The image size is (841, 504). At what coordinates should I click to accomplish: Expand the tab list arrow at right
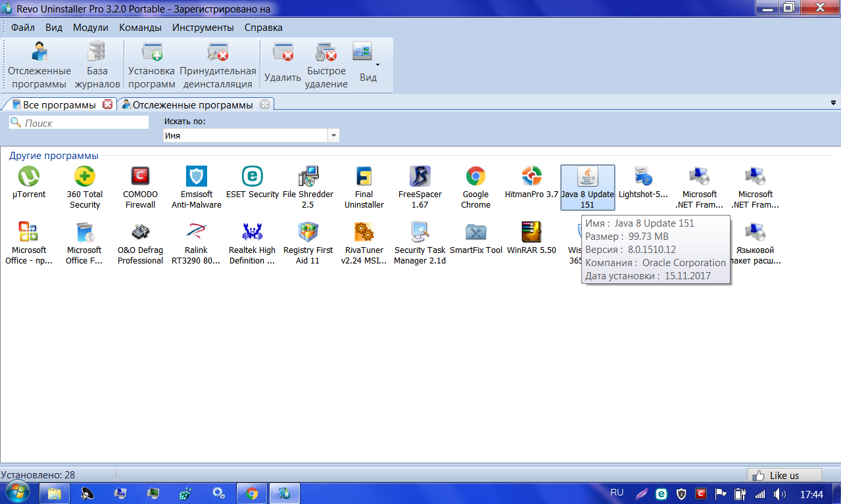point(833,103)
